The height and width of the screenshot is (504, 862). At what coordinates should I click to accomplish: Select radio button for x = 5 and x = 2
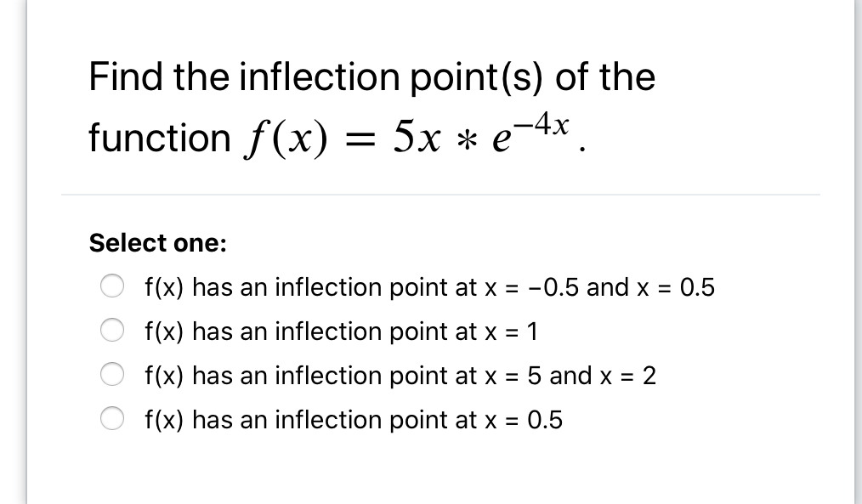112,375
